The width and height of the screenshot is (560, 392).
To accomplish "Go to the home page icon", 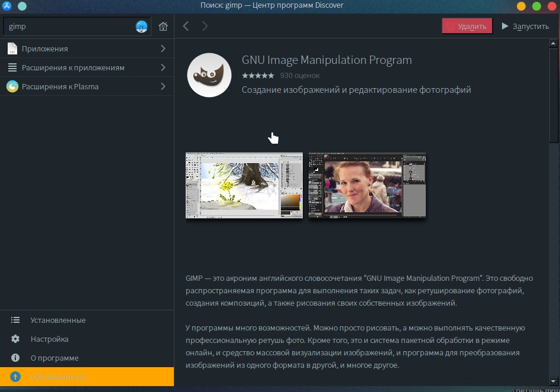I will click(163, 27).
